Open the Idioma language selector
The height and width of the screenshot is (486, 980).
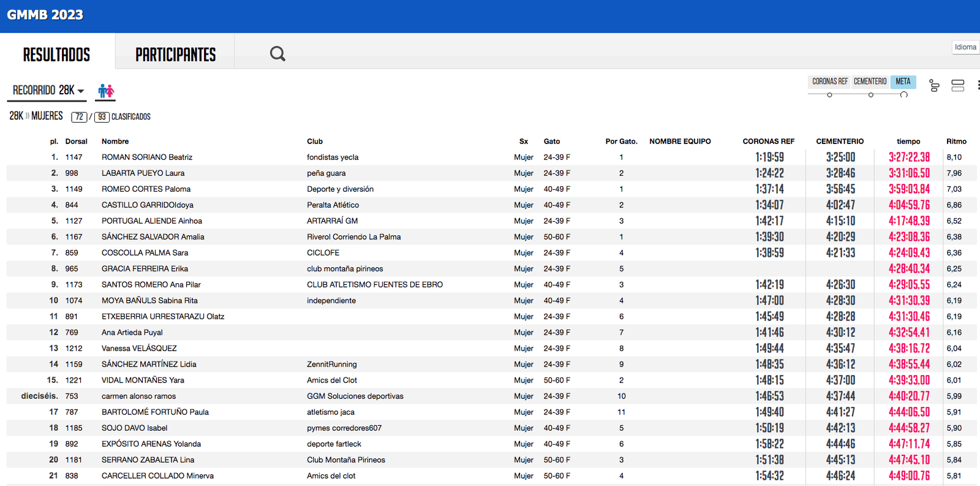coord(965,47)
